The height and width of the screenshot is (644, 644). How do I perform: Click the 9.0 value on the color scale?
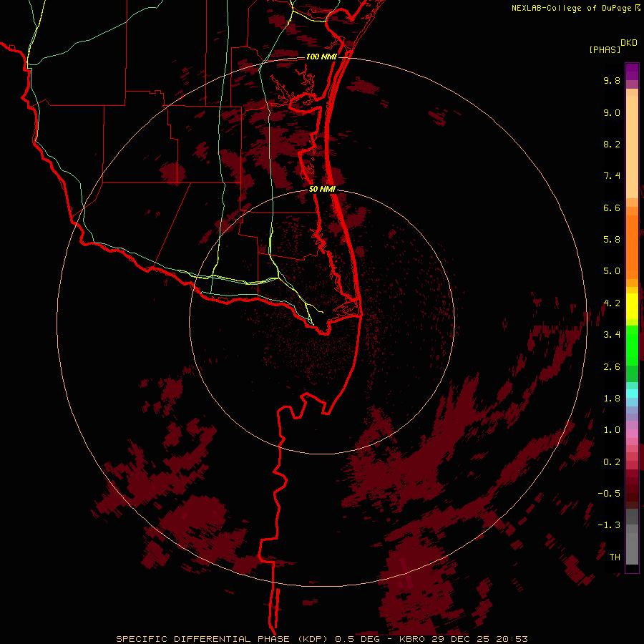(612, 112)
